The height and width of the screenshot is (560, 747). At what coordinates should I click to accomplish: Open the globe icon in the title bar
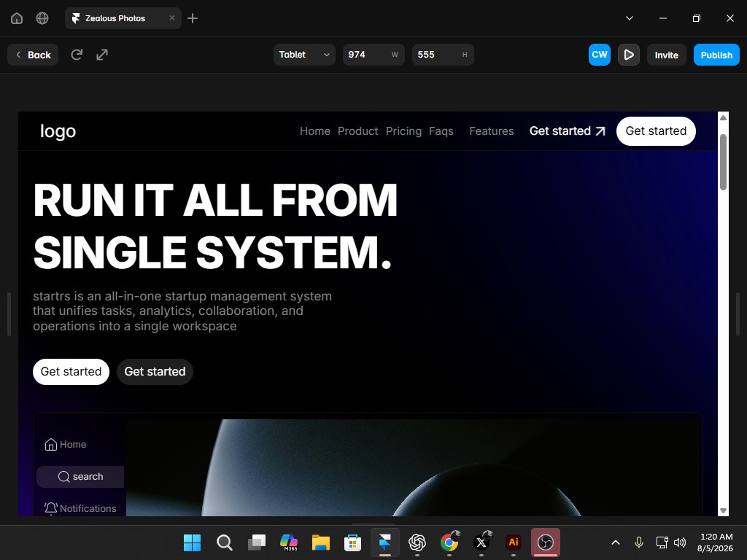42,18
